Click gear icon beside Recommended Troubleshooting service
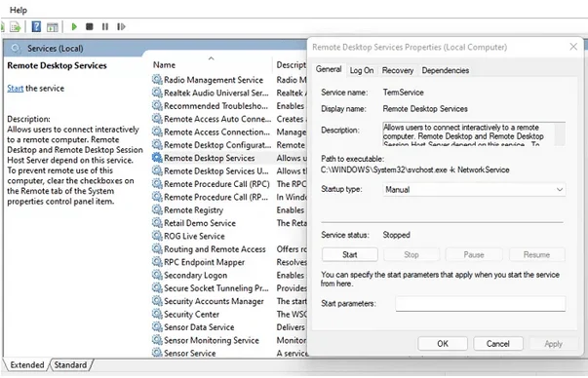The height and width of the screenshot is (378, 588). click(157, 105)
